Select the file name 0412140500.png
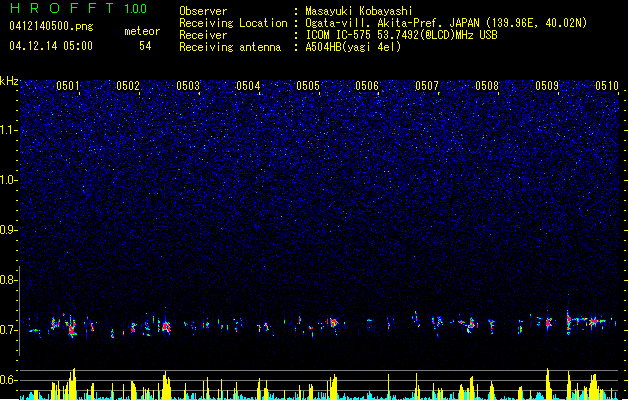Image resolution: width=629 pixels, height=400 pixels. tap(51, 26)
